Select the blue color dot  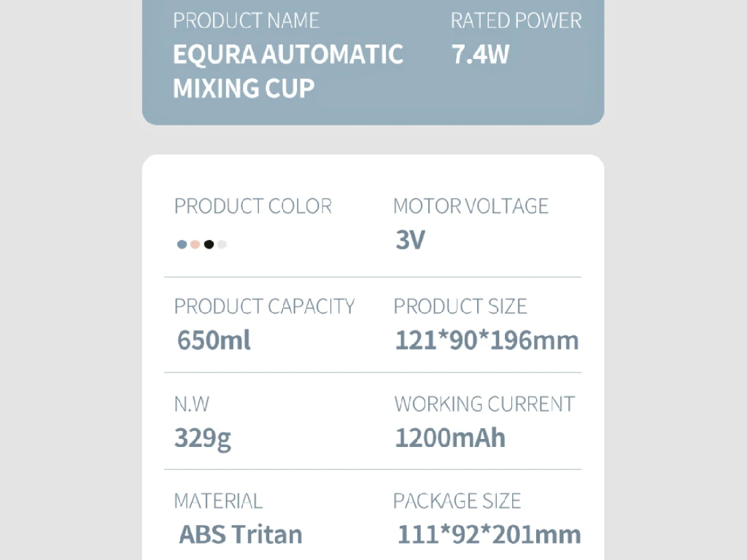click(182, 244)
